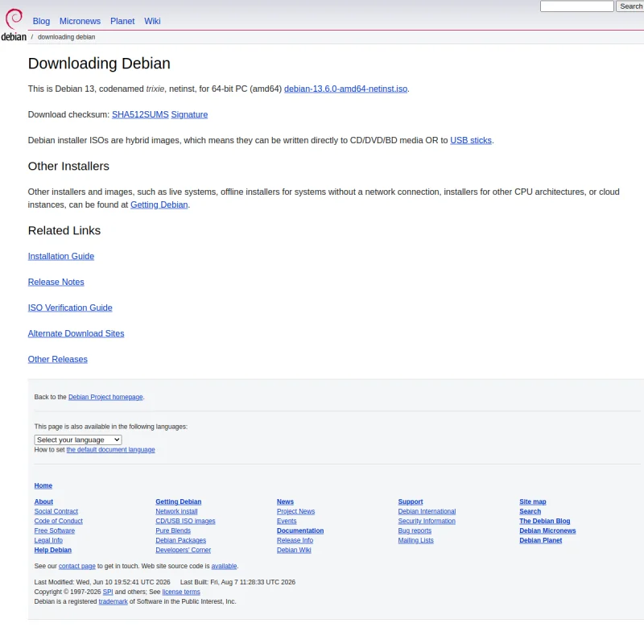This screenshot has height=644, width=644.
Task: Open the Mailing Lists link
Action: click(x=415, y=540)
